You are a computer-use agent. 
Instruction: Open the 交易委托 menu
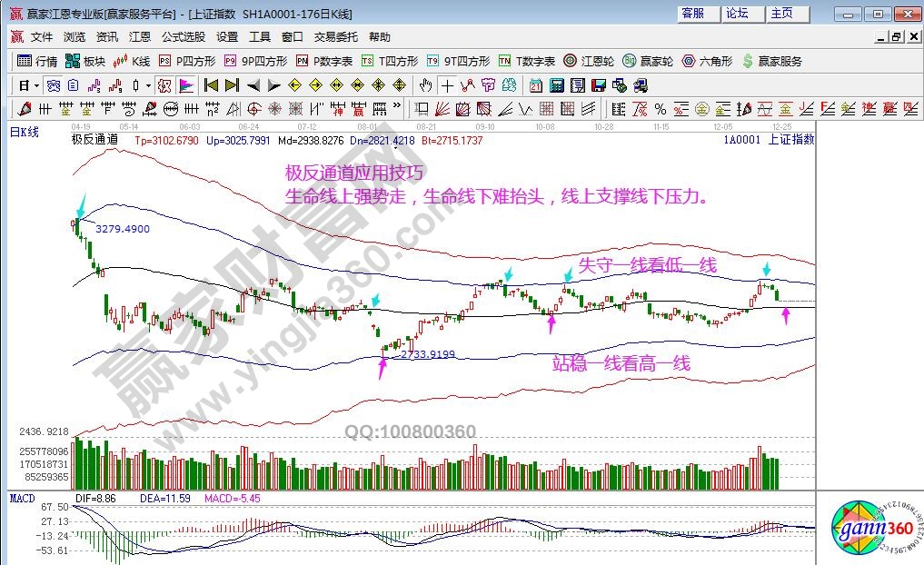click(336, 37)
